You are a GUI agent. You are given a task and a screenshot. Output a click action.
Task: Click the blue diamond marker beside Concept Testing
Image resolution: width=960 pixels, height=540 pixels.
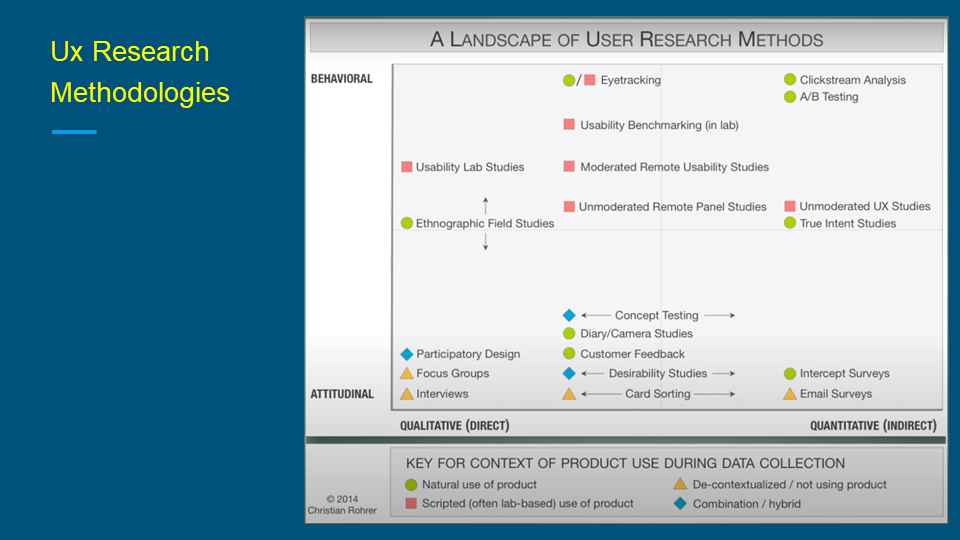click(569, 315)
